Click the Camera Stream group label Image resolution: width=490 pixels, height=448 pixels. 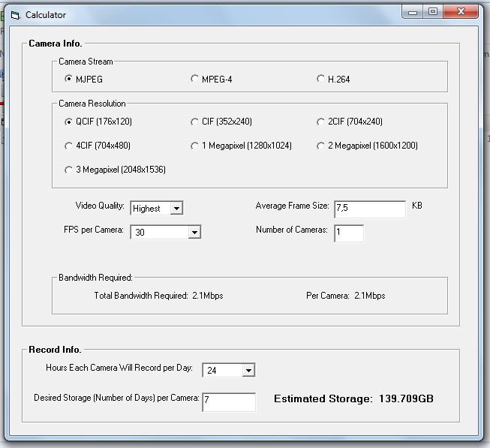(86, 62)
